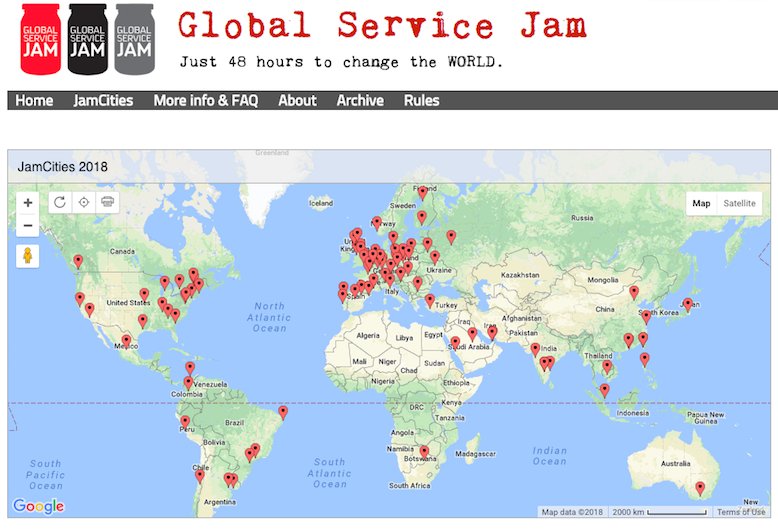
Task: Zoom out the map with minus button
Action: coord(28,225)
